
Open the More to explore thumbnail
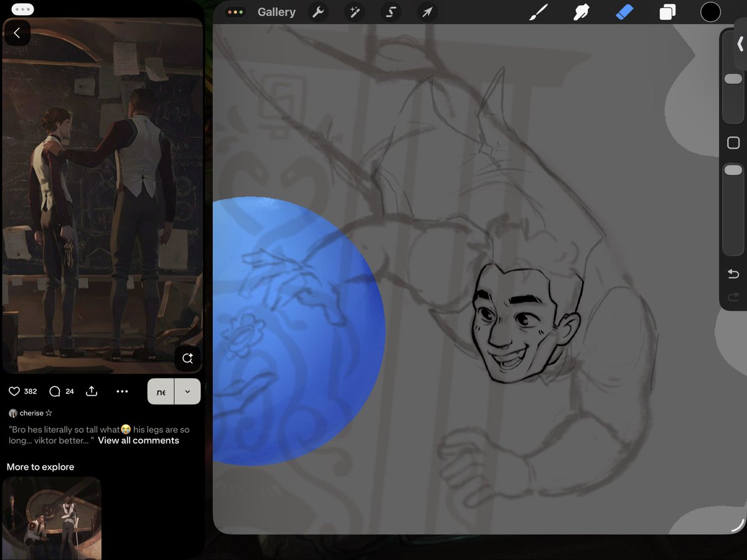pyautogui.click(x=52, y=518)
